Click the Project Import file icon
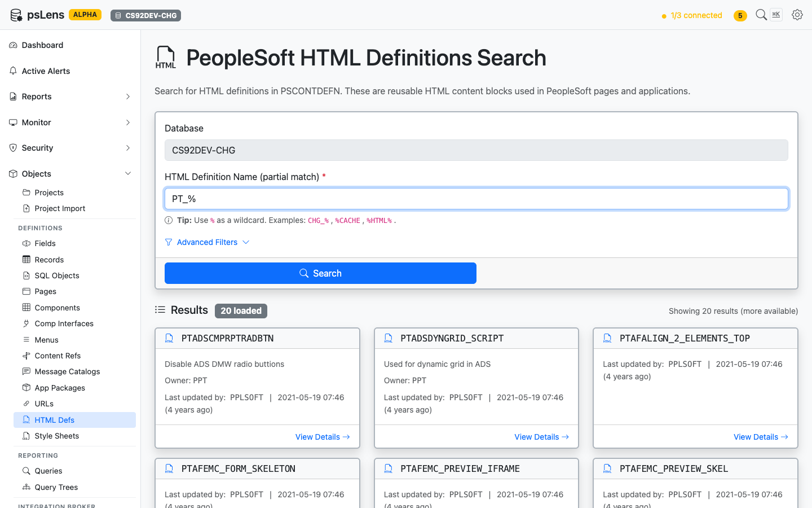 click(27, 208)
